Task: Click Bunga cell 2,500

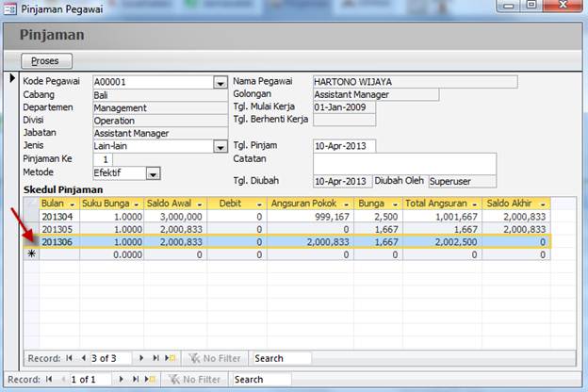Action: [378, 217]
